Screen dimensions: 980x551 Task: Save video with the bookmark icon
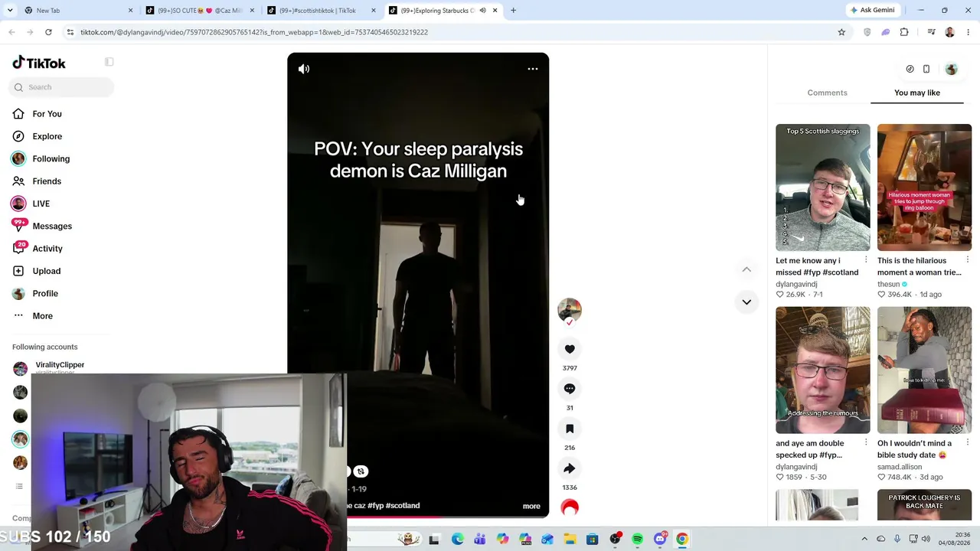570,429
